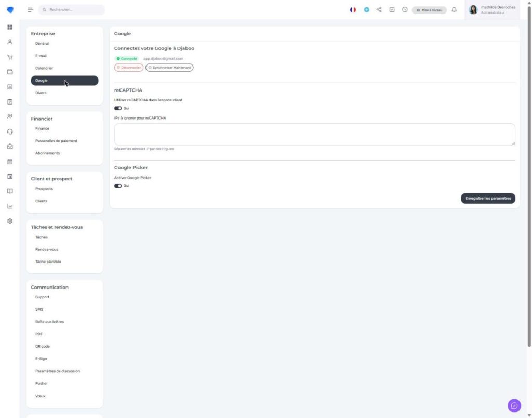
Task: Select the active Google settings item
Action: (64, 81)
